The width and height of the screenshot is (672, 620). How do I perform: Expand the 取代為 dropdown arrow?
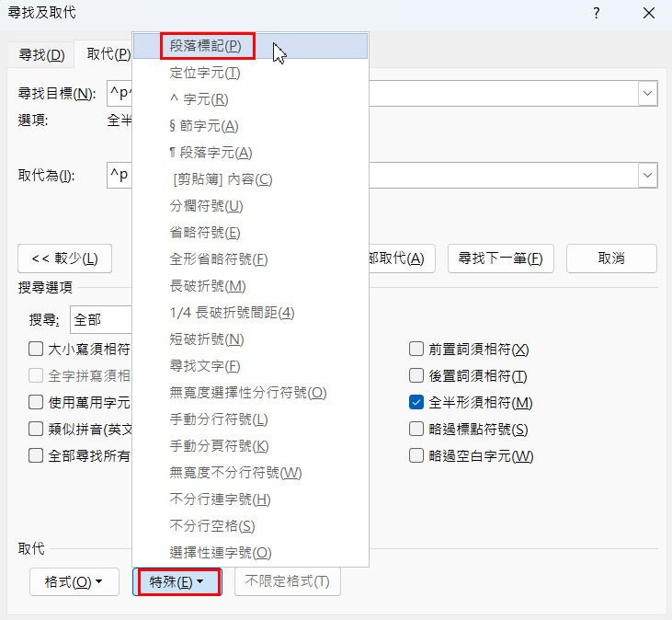647,175
